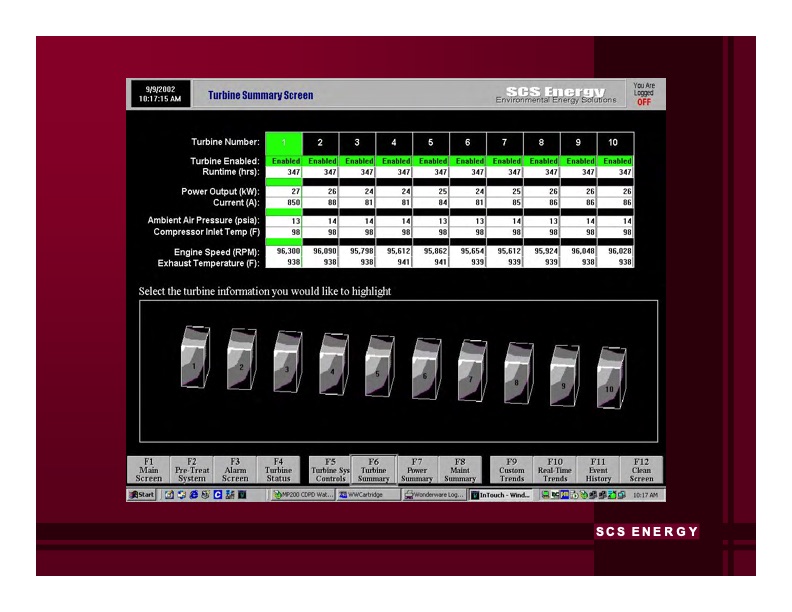Click current value 850
The width and height of the screenshot is (792, 612).
tap(284, 202)
